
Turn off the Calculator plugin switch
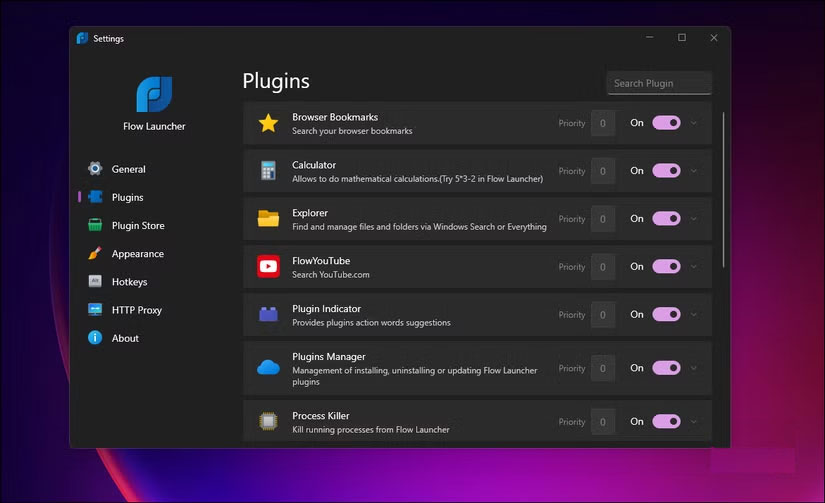666,170
